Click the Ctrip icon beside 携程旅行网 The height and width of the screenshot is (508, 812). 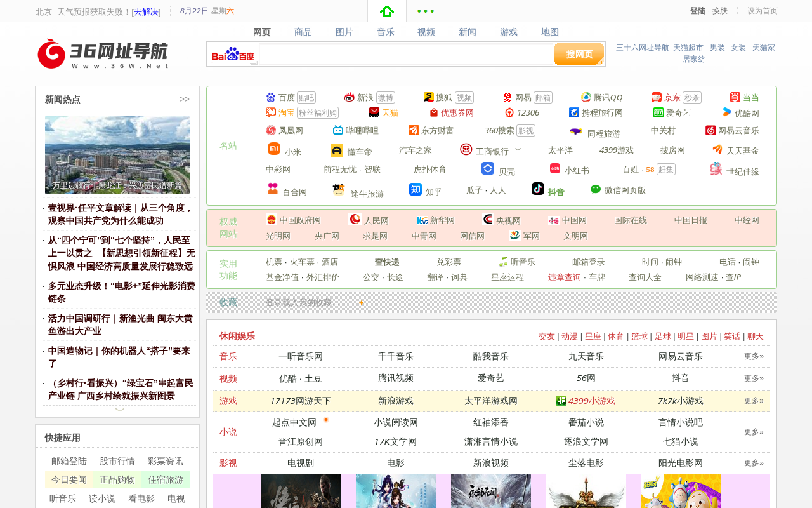pyautogui.click(x=574, y=112)
